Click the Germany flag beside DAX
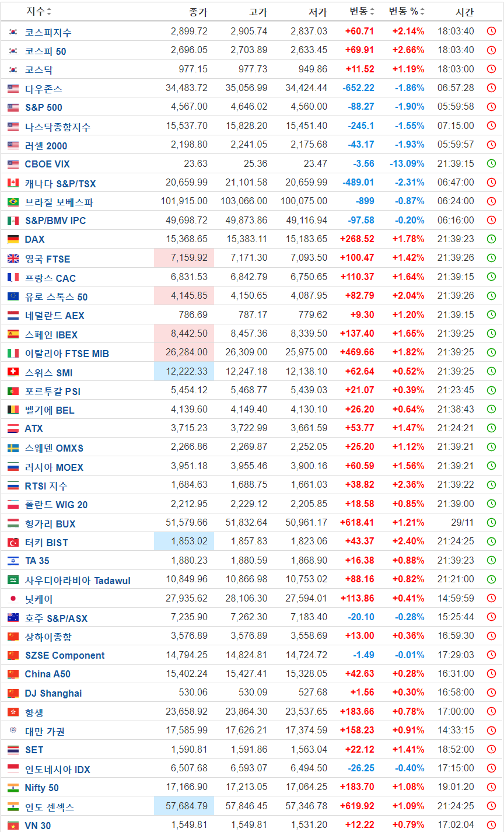 (13, 239)
